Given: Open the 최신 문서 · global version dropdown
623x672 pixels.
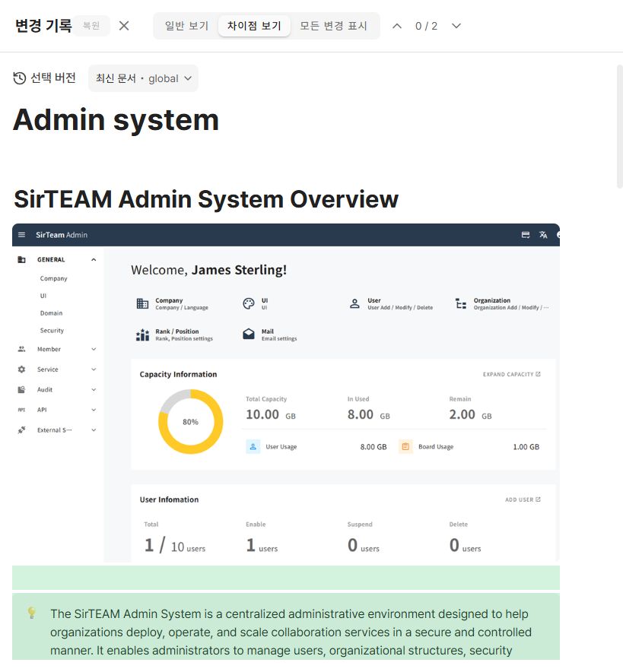Looking at the screenshot, I should (x=143, y=78).
